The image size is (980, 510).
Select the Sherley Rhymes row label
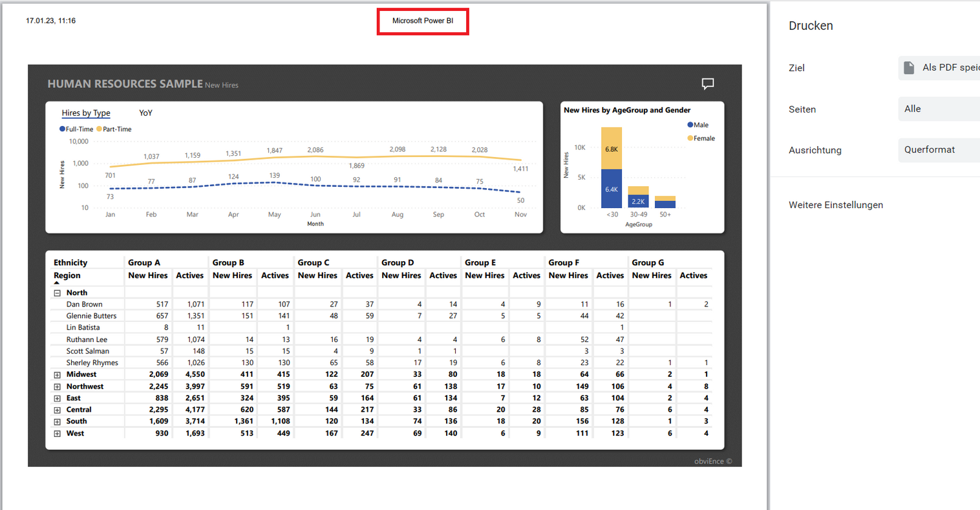tap(92, 363)
